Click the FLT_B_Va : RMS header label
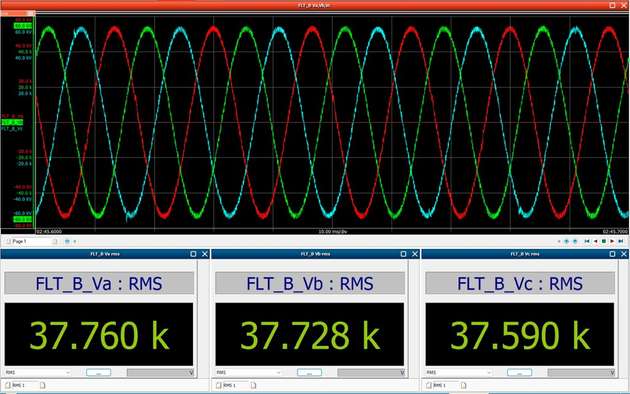630x394 pixels. pos(99,284)
